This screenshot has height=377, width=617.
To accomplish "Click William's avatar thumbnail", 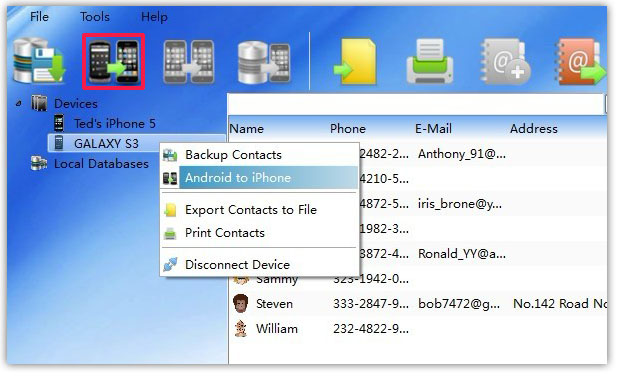I will [240, 329].
